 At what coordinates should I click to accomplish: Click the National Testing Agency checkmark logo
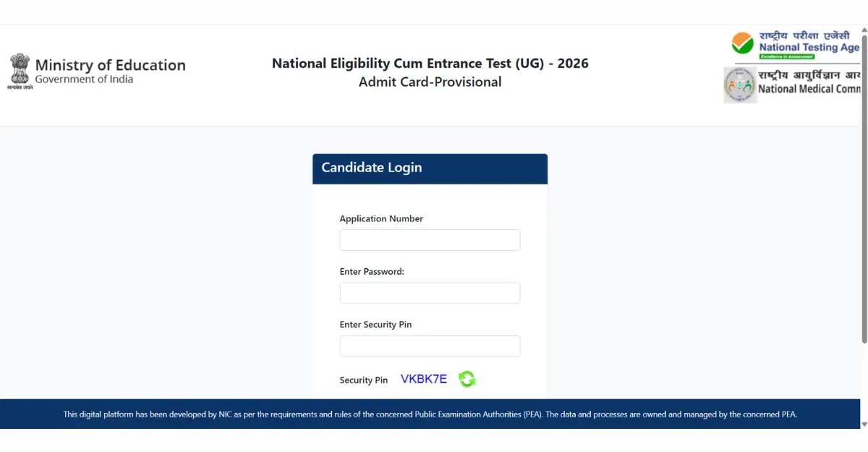[742, 44]
